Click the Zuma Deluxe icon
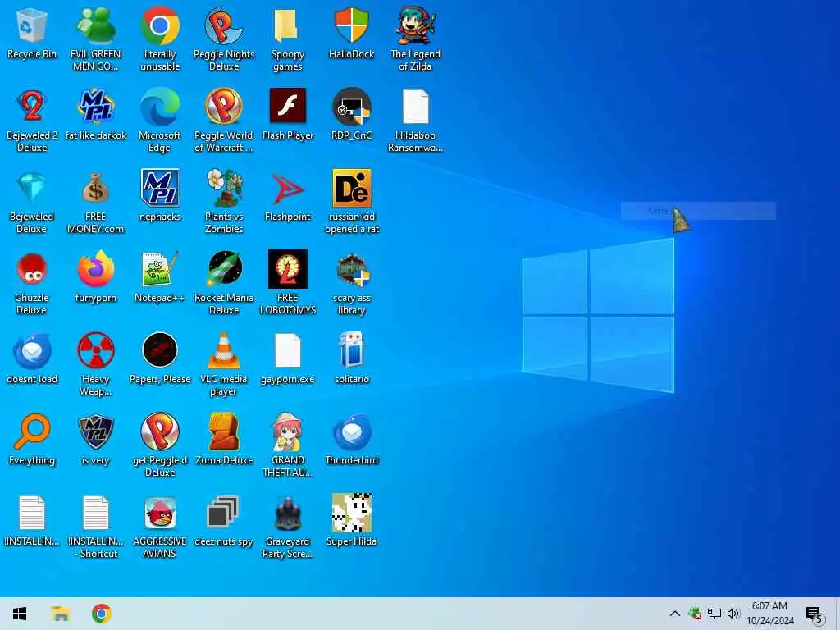Image resolution: width=840 pixels, height=630 pixels. pos(224,431)
